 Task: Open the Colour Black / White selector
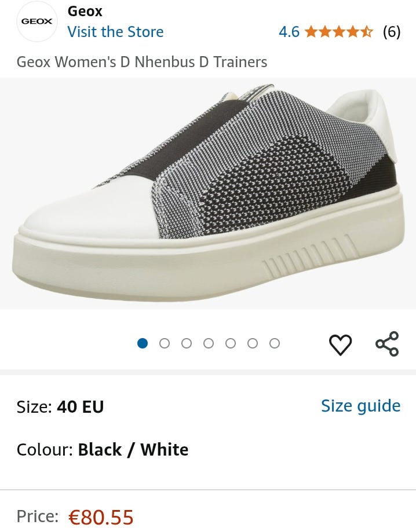pos(103,450)
